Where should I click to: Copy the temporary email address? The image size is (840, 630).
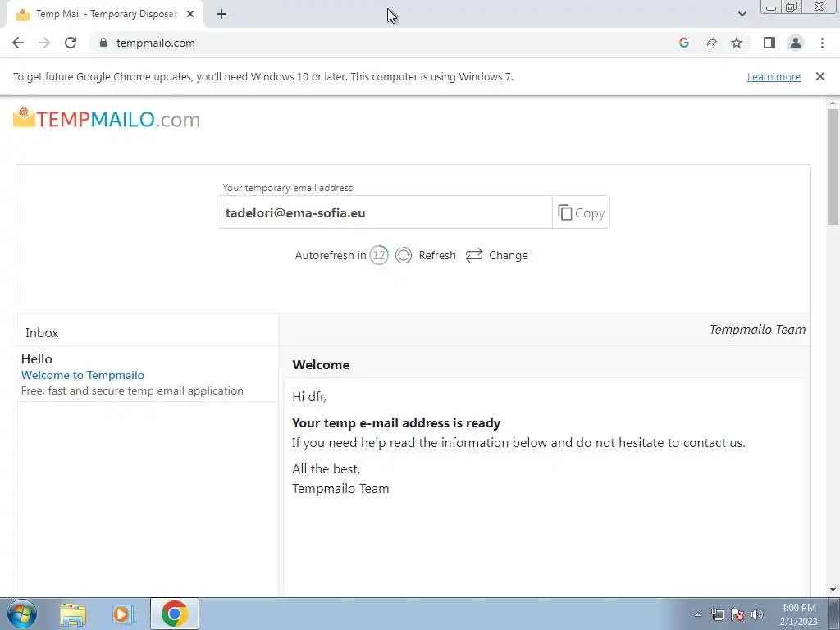(581, 212)
